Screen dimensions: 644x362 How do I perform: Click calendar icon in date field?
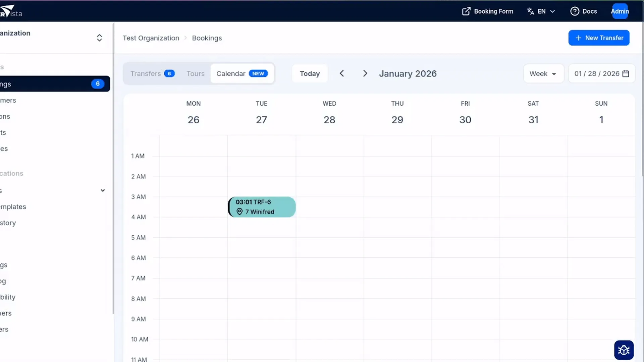[x=626, y=74]
